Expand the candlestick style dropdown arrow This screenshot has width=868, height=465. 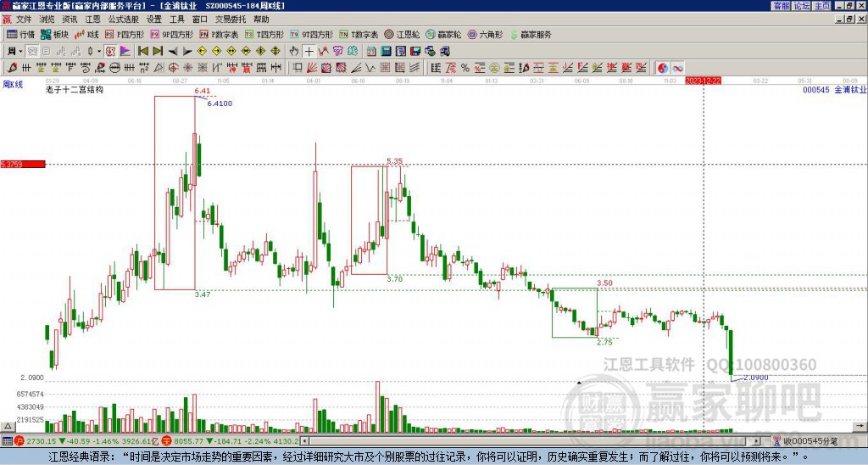tap(99, 52)
